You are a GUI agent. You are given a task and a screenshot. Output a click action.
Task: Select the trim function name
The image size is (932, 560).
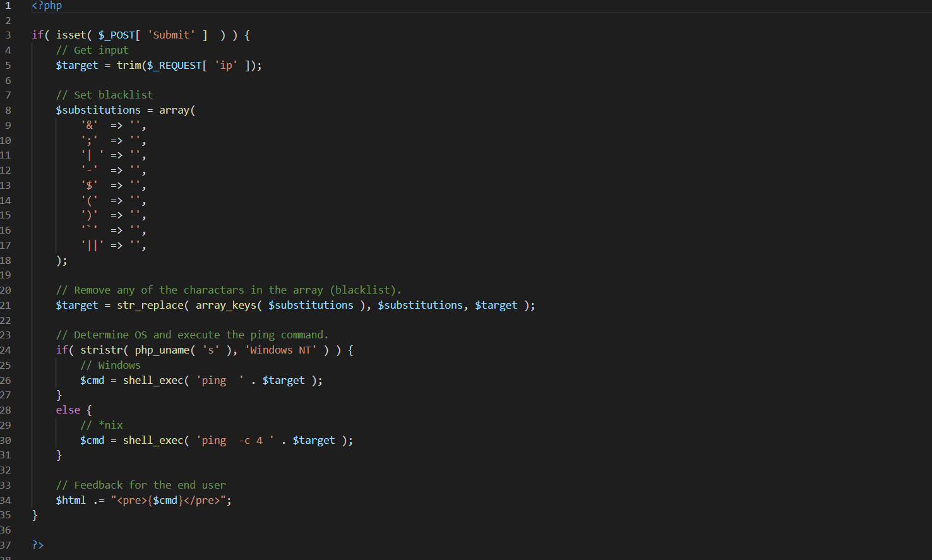(x=129, y=66)
